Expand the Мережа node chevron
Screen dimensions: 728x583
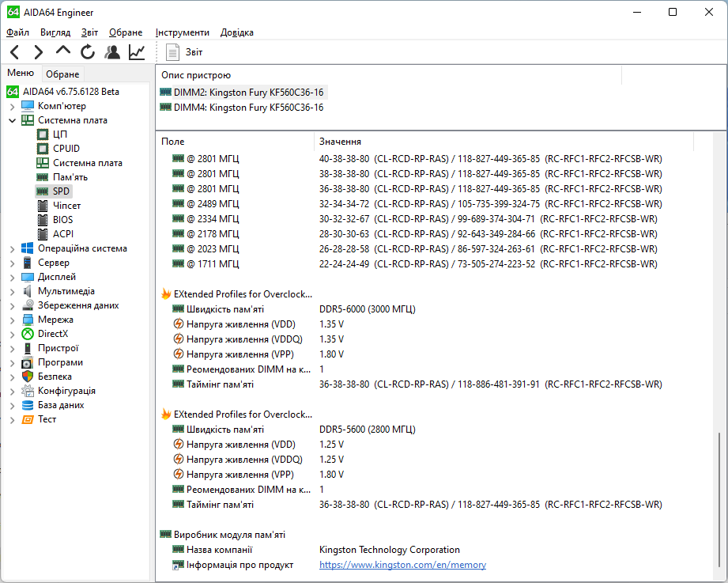click(12, 320)
